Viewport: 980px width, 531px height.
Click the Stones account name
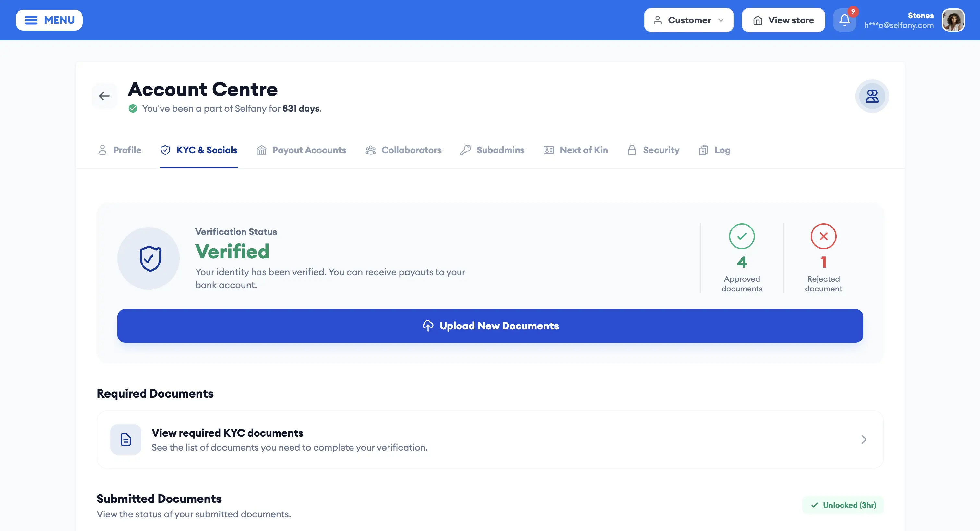[x=921, y=16]
